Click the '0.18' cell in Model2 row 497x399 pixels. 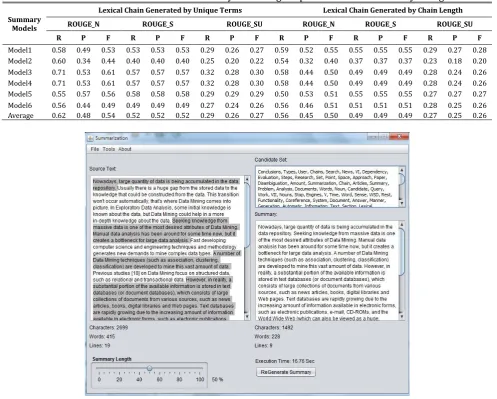click(455, 61)
